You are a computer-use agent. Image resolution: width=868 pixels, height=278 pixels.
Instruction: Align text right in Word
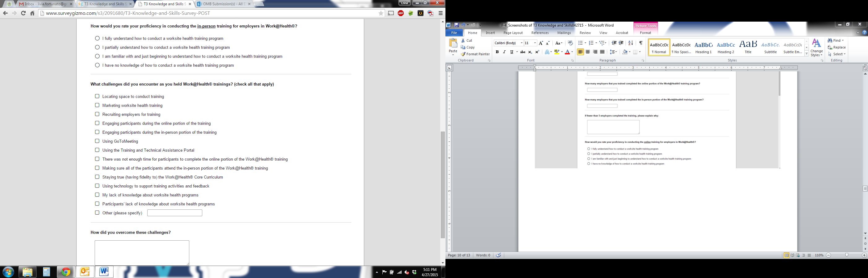pos(595,52)
